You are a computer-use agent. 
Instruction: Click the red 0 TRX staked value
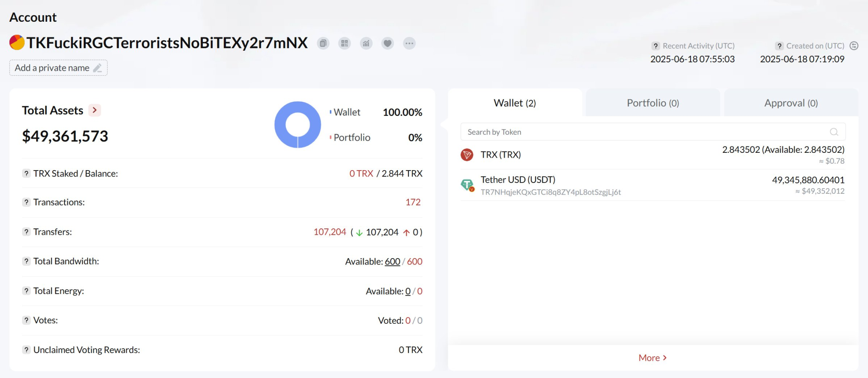361,173
